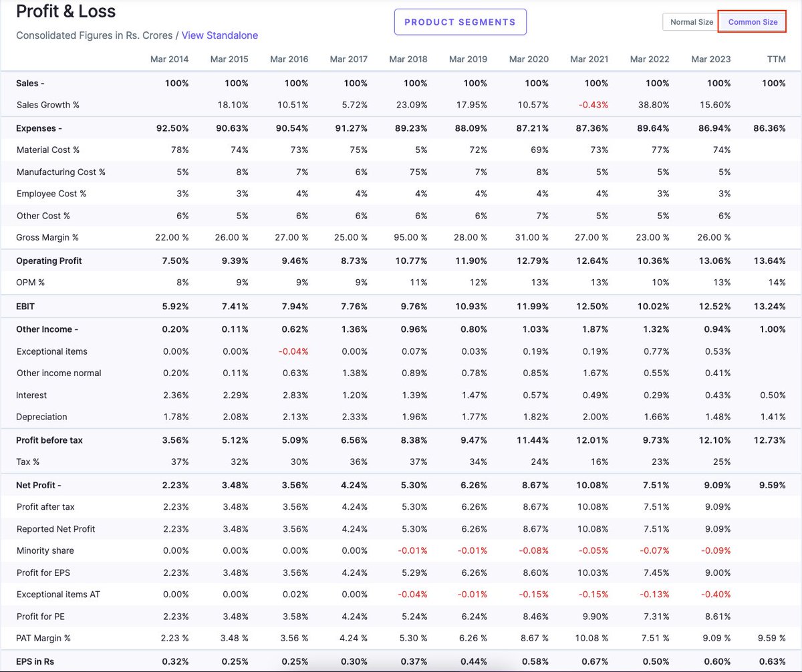Select the Other income normal row label

click(x=59, y=373)
